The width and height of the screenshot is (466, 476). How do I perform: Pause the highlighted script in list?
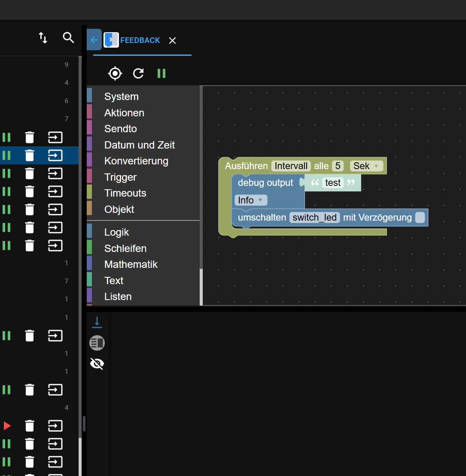tap(6, 155)
